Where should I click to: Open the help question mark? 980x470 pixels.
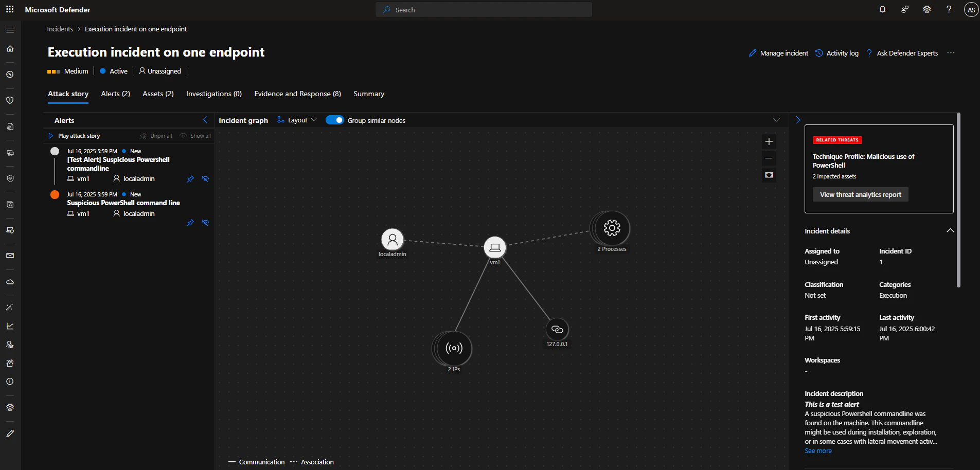[x=949, y=9]
